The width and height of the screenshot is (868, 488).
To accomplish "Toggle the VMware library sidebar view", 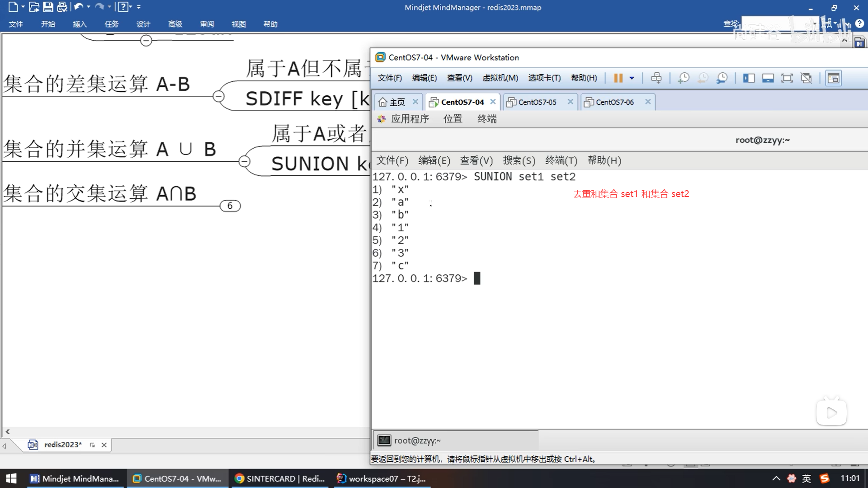I will 749,78.
